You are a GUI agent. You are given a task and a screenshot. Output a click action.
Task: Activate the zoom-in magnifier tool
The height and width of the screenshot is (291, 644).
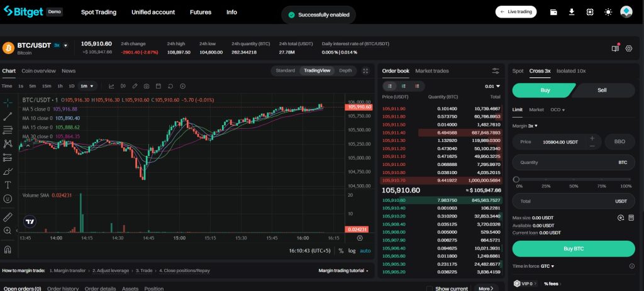coord(8,231)
